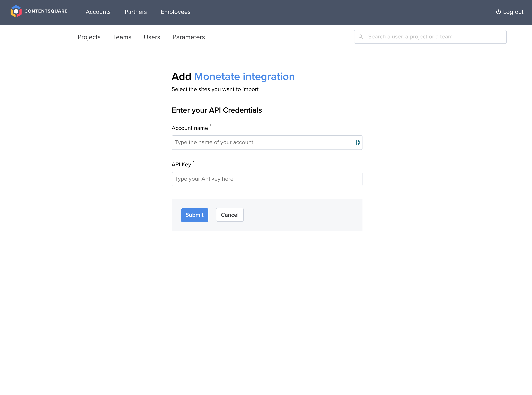This screenshot has width=532, height=395.
Task: Submit the API credentials form
Action: click(195, 215)
